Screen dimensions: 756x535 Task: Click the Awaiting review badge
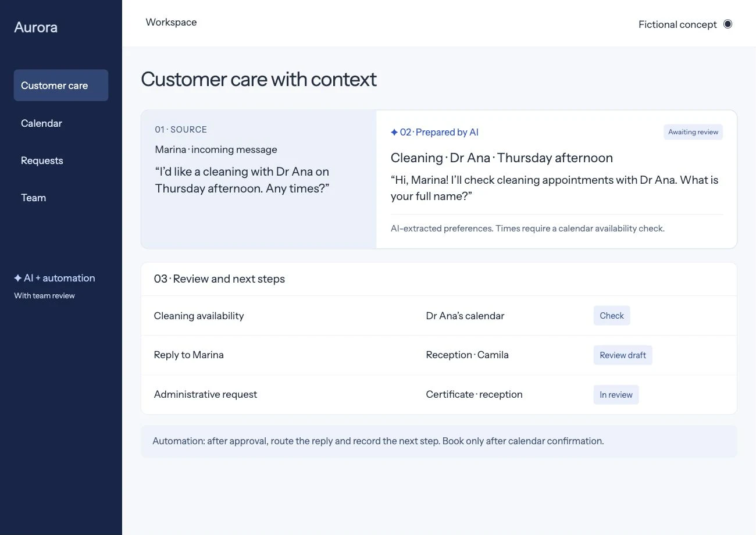coord(693,132)
